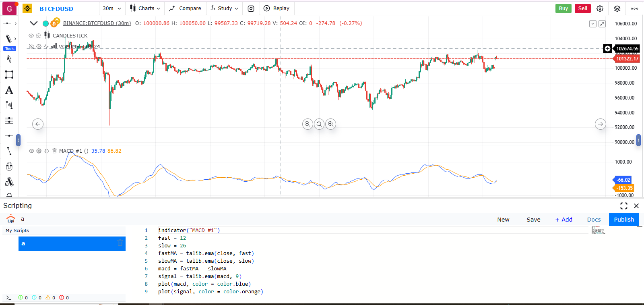Click the camera snapshot icon
This screenshot has height=305, width=644.
(251, 8)
